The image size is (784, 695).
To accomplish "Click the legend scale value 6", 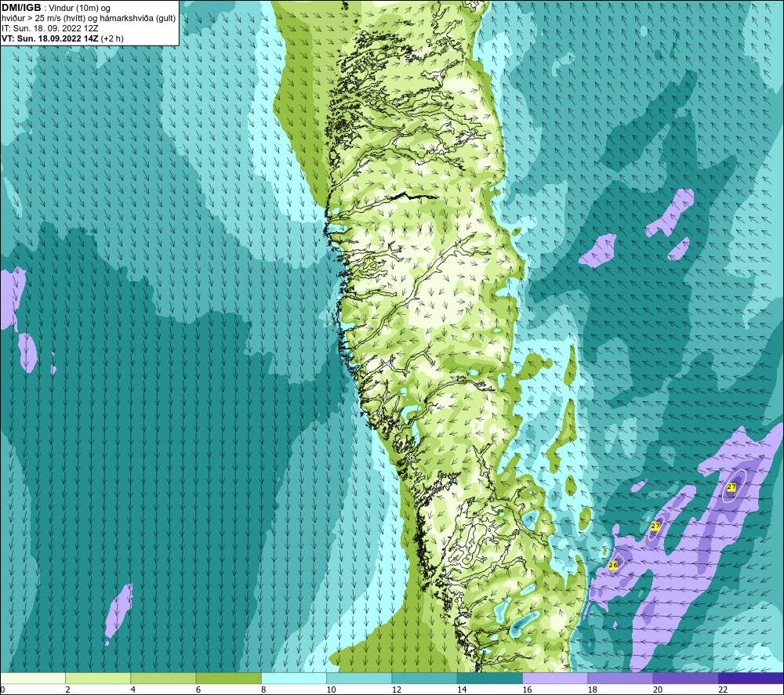I will (x=198, y=690).
